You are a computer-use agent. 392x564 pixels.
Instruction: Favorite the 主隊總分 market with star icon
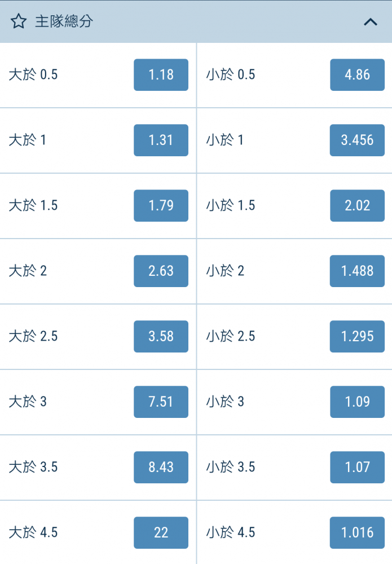coord(19,21)
